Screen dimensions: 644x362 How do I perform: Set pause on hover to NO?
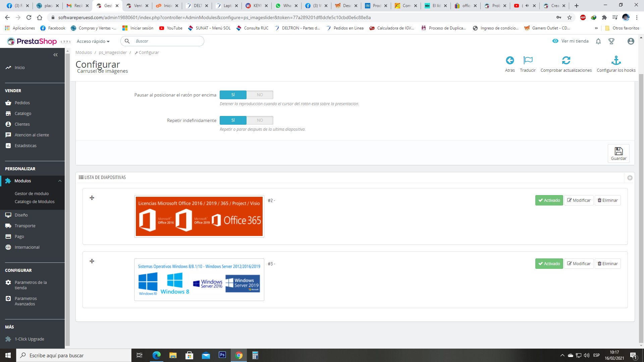260,95
